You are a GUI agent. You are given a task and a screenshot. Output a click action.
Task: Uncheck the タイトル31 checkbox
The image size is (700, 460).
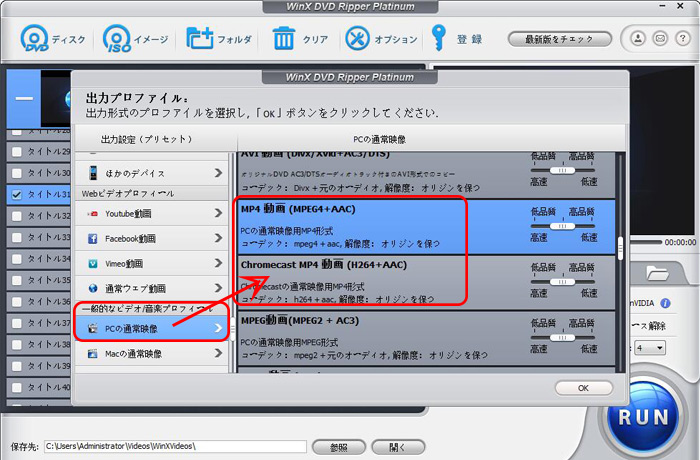16,194
